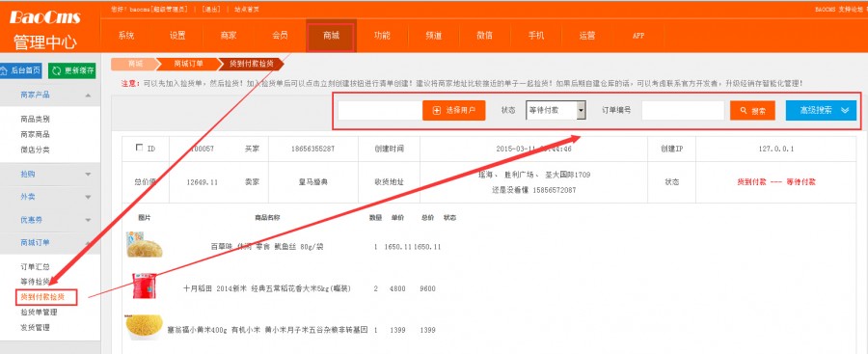The image size is (868, 354).
Task: Expand the 抢购 sidebar section
Action: pos(50,174)
